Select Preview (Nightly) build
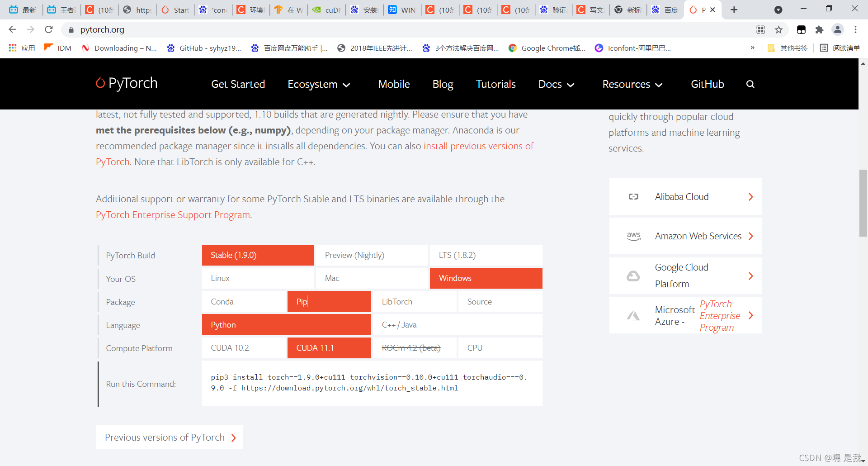Image resolution: width=868 pixels, height=466 pixels. click(x=372, y=255)
